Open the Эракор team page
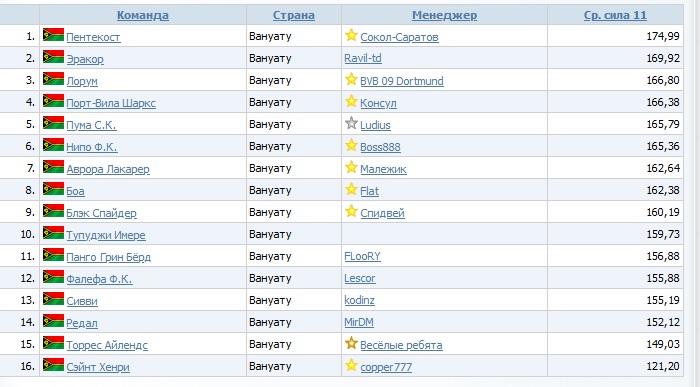This screenshot has height=387, width=700. 85,59
